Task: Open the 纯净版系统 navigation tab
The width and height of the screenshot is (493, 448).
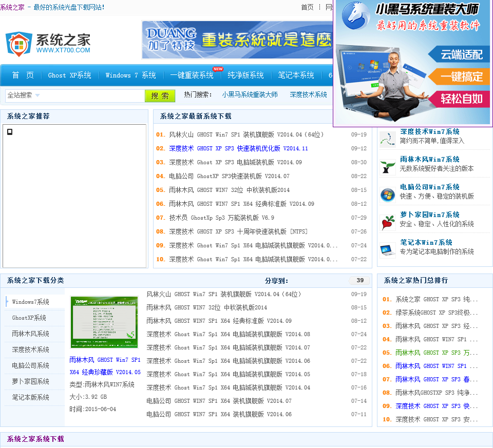Action: pos(245,75)
